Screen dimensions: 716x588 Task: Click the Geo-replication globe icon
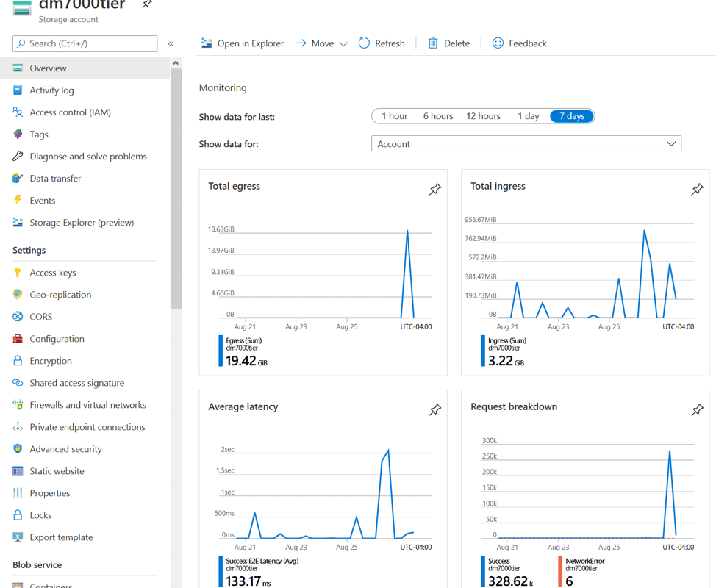(18, 295)
